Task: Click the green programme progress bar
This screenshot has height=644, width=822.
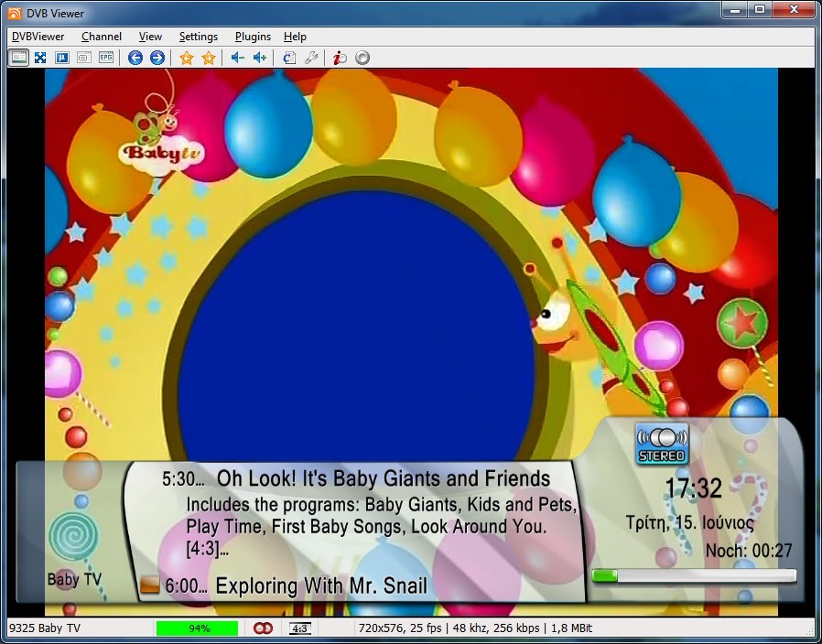Action: [694, 576]
